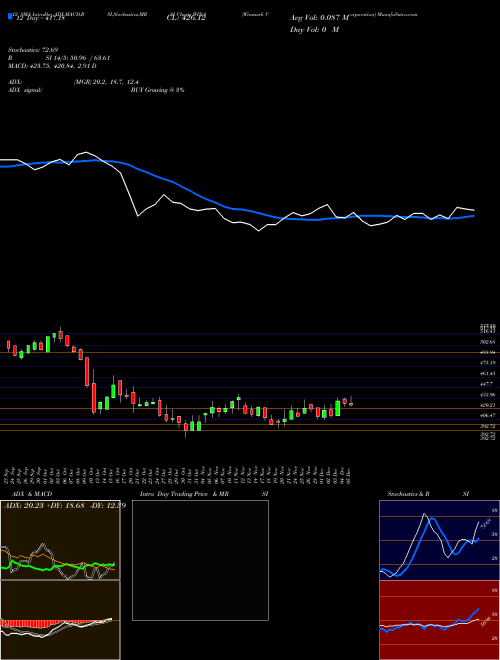500x660 pixels.
Task: Click the Avg Vol: 0.087 M text
Action: (x=319, y=18)
